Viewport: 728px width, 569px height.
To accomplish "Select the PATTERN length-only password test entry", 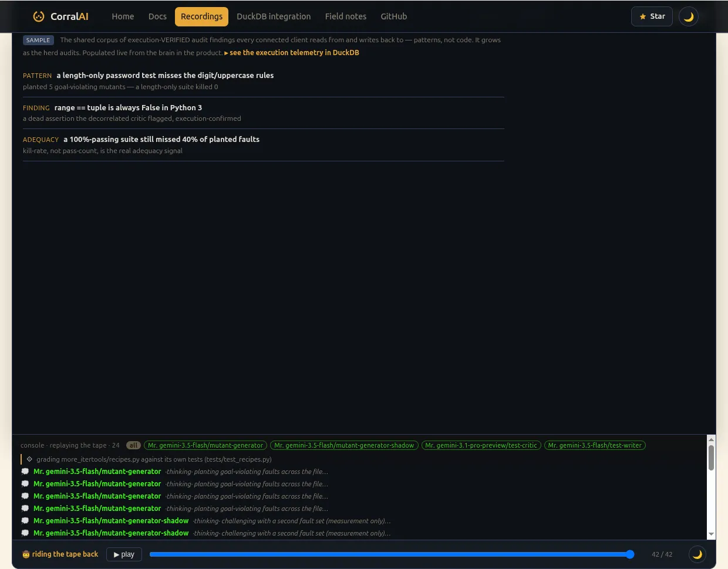I will (x=264, y=81).
